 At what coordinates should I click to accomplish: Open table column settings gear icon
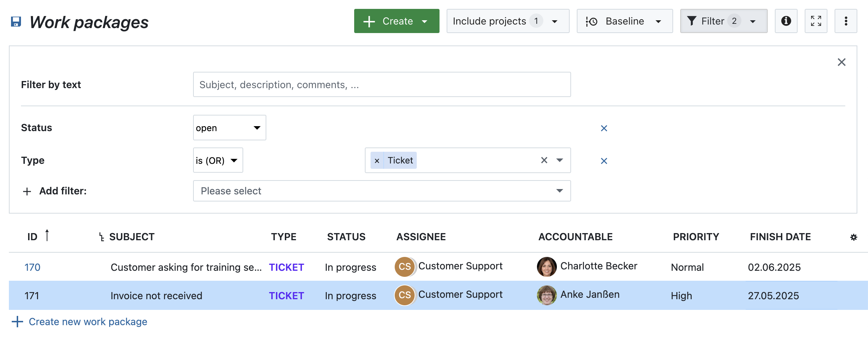pyautogui.click(x=853, y=237)
